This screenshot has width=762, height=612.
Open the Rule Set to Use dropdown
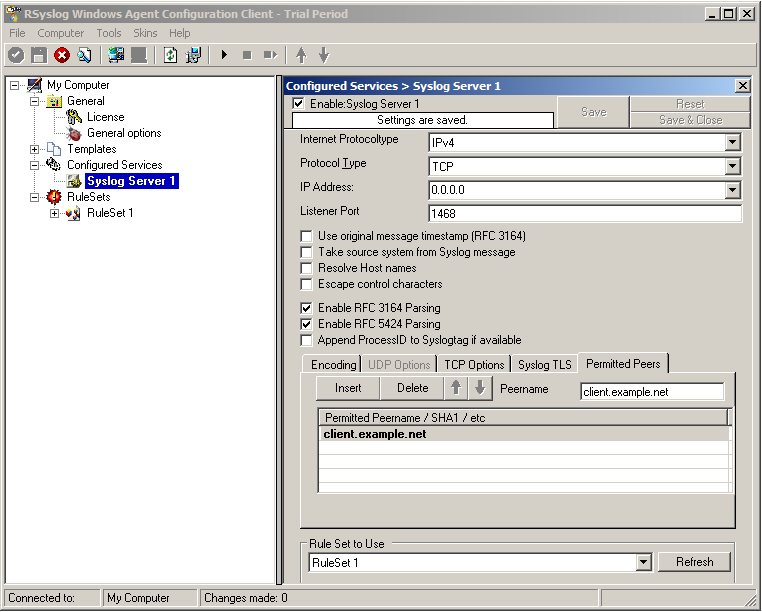pyautogui.click(x=643, y=562)
